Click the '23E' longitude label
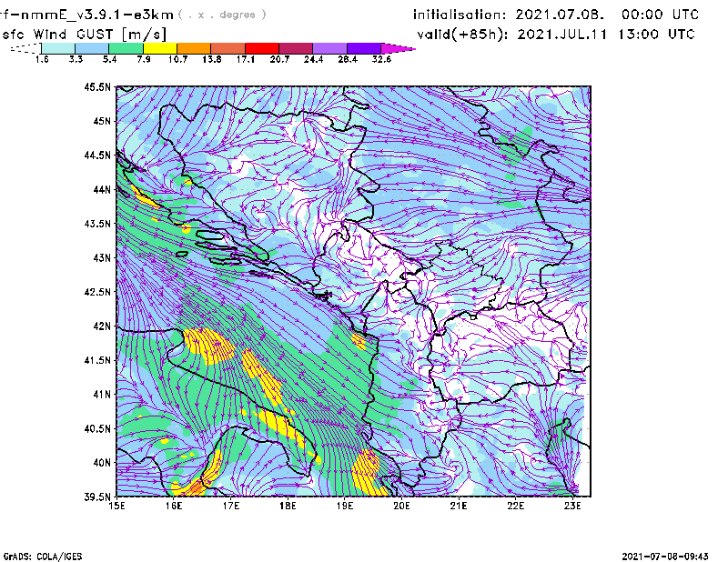This screenshot has width=728, height=562. (573, 506)
